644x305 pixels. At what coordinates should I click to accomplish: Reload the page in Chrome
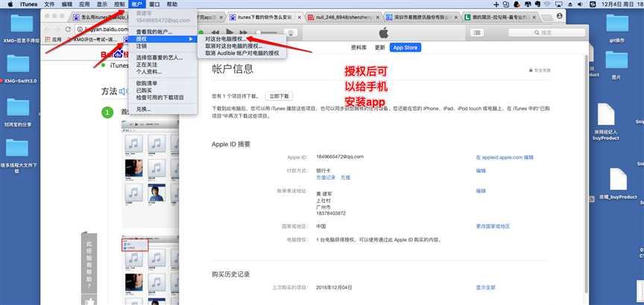(x=68, y=30)
